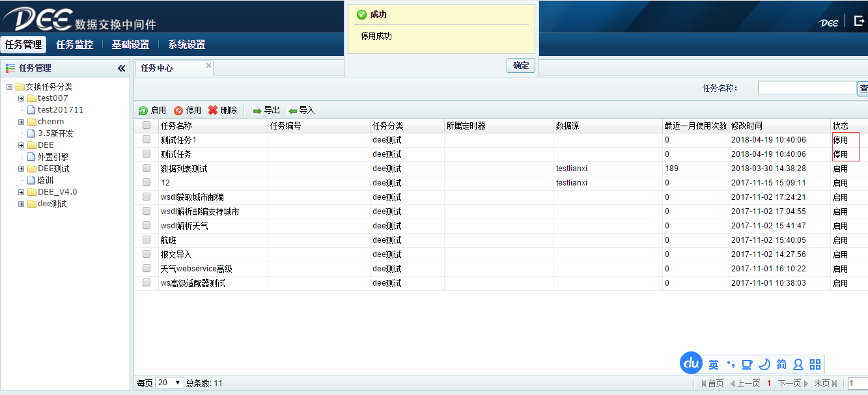The width and height of the screenshot is (868, 395).
Task: Click the red 停用 disable icon
Action: tap(178, 111)
